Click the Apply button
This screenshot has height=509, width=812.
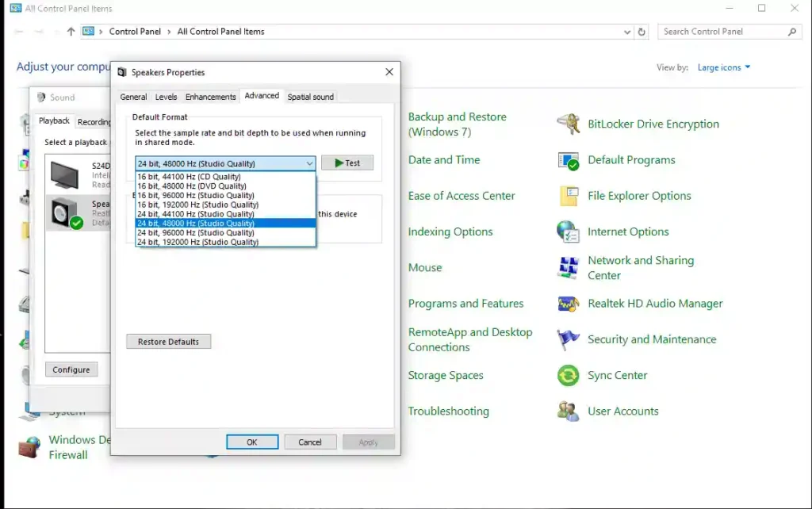pyautogui.click(x=368, y=442)
